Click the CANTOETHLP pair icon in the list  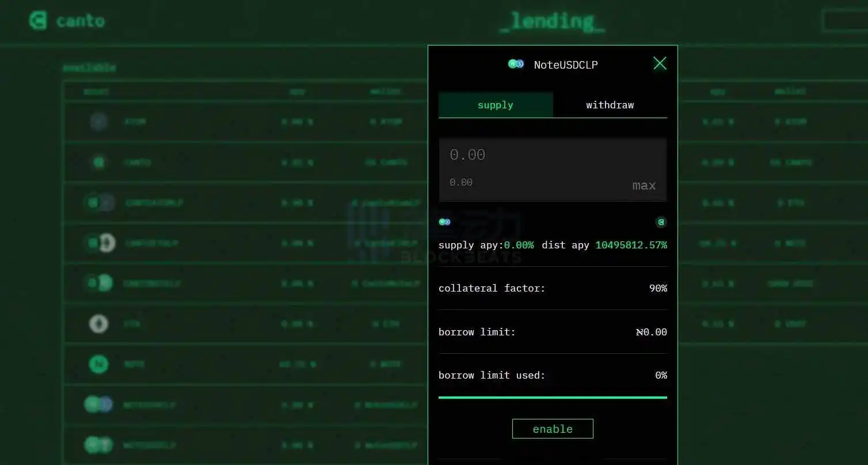(x=100, y=243)
